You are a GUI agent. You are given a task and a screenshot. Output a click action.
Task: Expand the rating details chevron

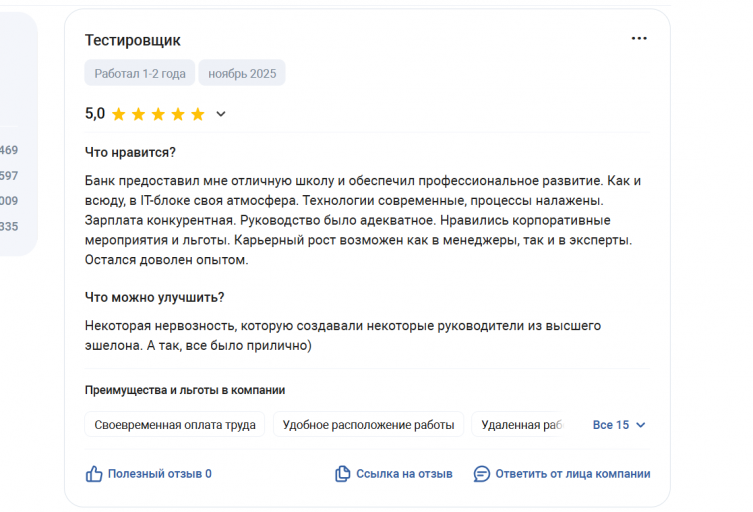(x=221, y=114)
